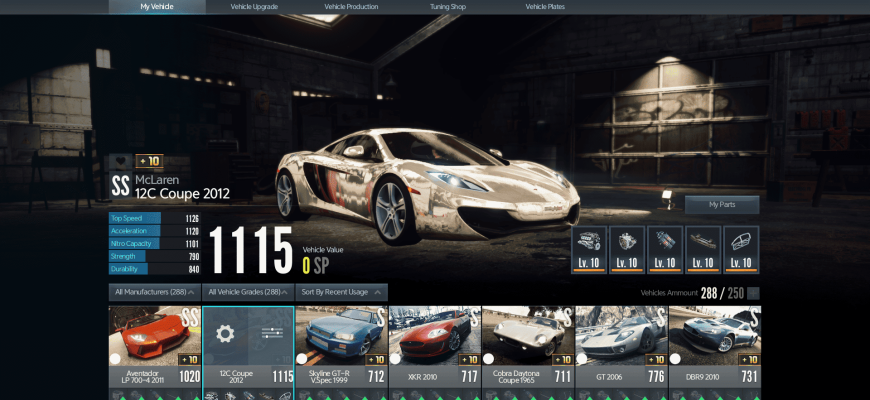Click the SS grade mark on the Aventador card

point(190,318)
